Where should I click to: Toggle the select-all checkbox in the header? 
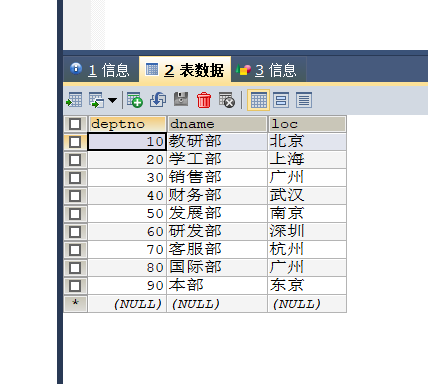point(75,124)
